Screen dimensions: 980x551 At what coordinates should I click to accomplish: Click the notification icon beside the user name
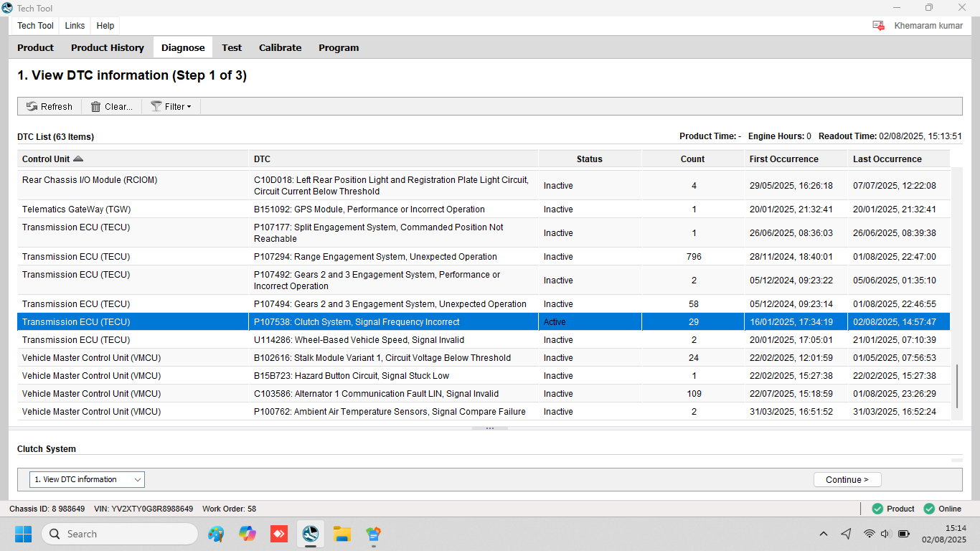(x=878, y=26)
